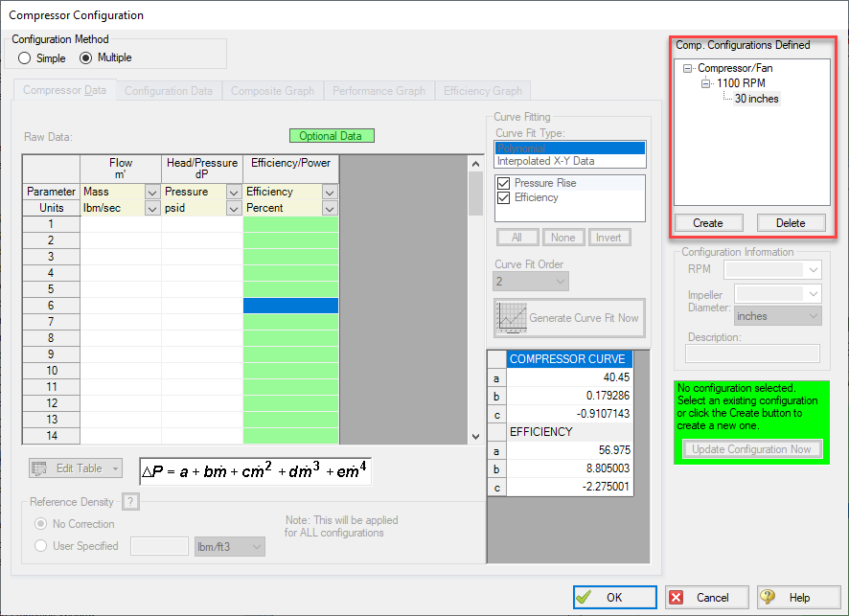This screenshot has width=849, height=616.
Task: Click the red X Cancel button
Action: coord(677,597)
